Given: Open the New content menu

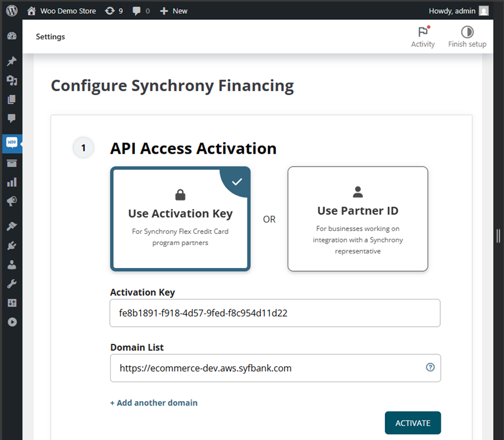Looking at the screenshot, I should click(174, 10).
